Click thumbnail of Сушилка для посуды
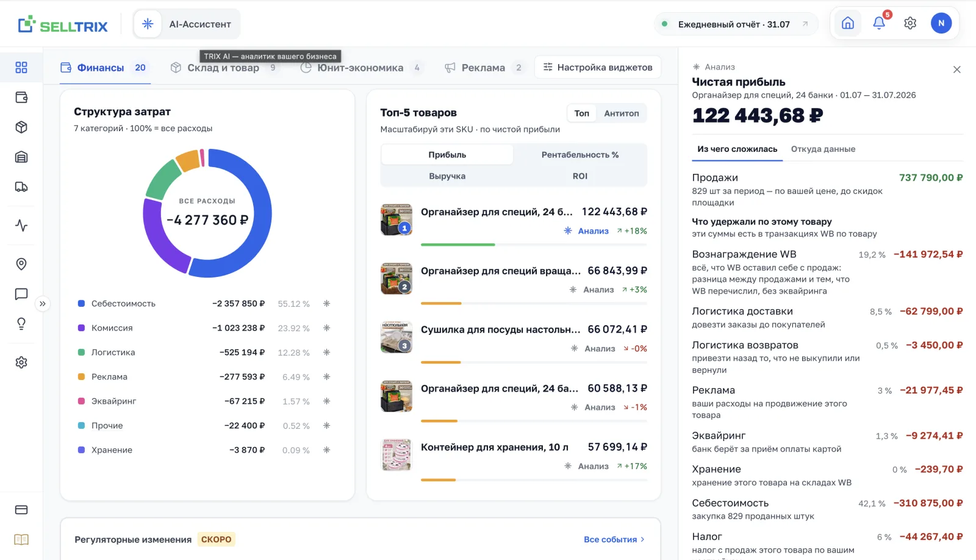976x560 pixels. tap(396, 337)
